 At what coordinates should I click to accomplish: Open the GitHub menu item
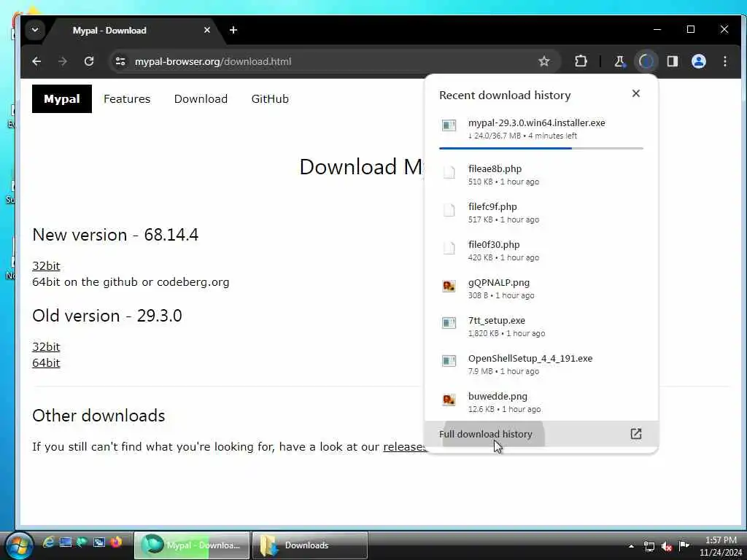270,98
